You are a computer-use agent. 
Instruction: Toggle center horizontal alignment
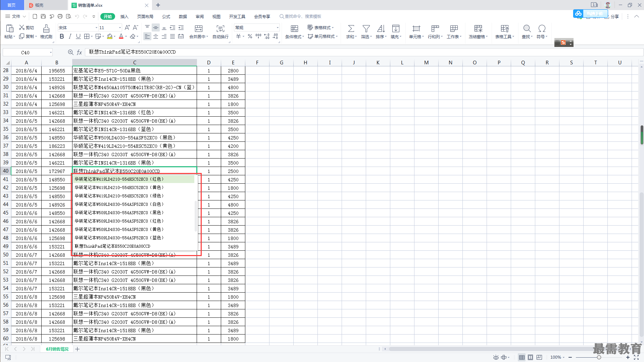click(156, 36)
